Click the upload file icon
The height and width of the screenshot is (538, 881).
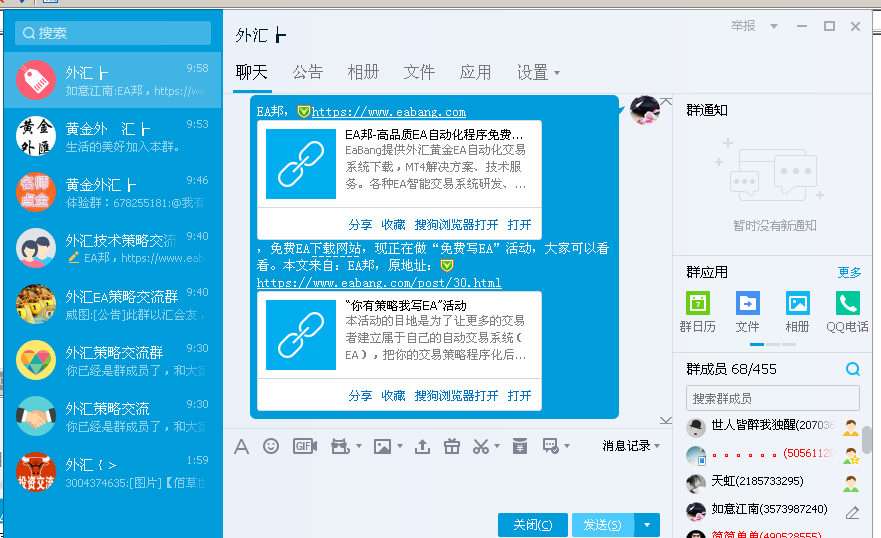(423, 446)
